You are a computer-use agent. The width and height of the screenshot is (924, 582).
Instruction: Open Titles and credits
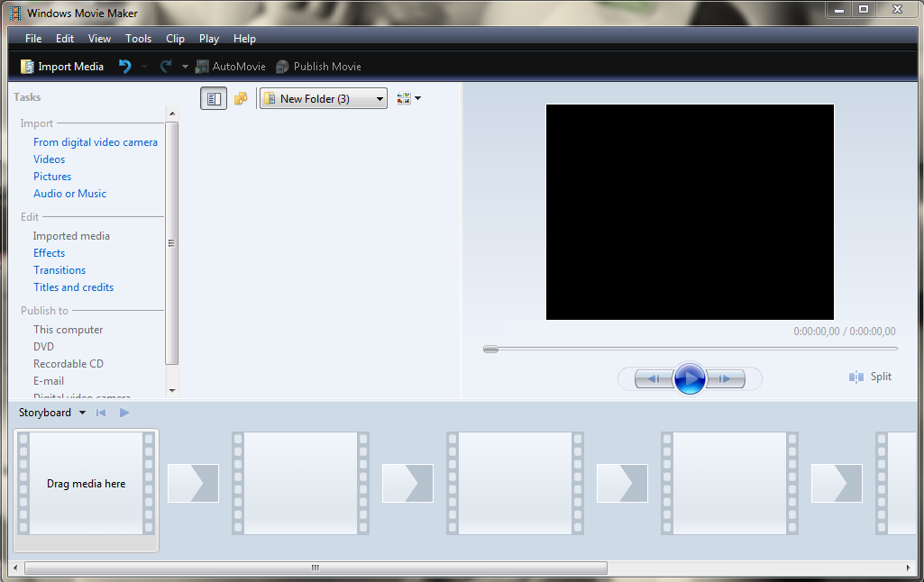click(x=74, y=286)
